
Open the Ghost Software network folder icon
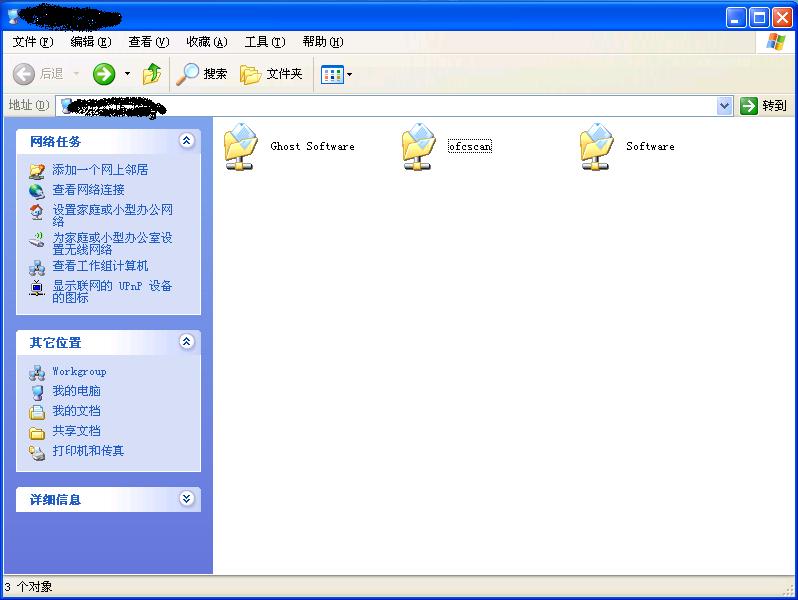pos(241,147)
